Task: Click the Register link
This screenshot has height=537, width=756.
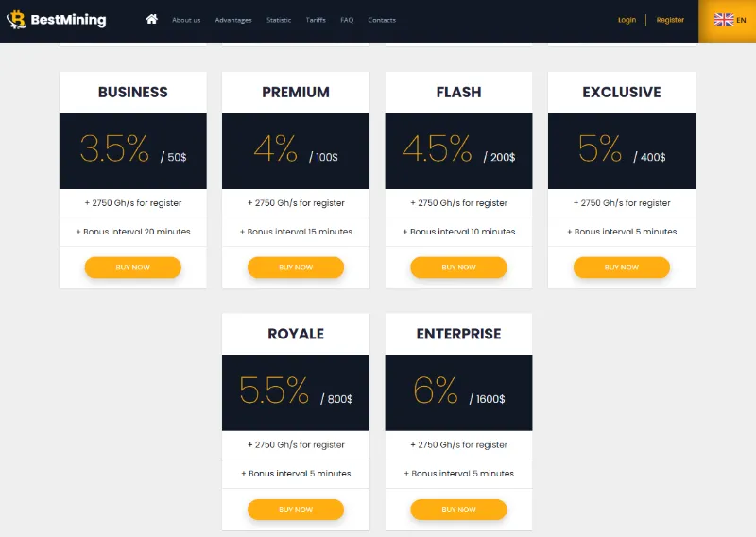Action: [670, 20]
